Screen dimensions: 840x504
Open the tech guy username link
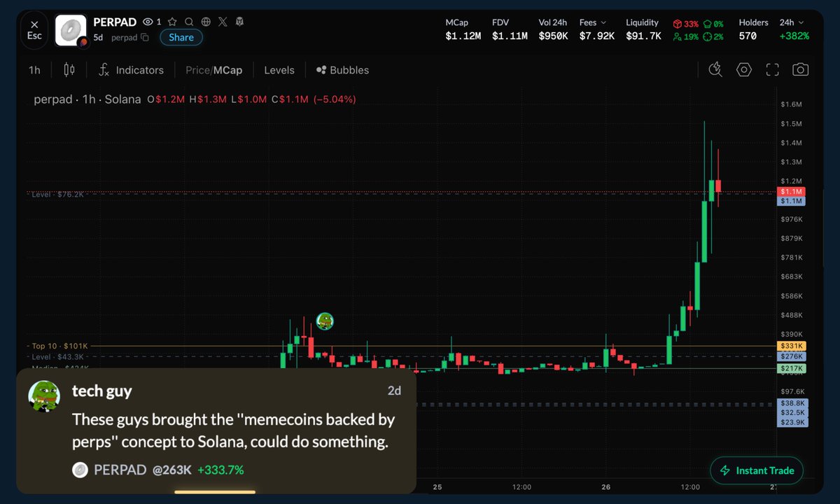pos(102,391)
